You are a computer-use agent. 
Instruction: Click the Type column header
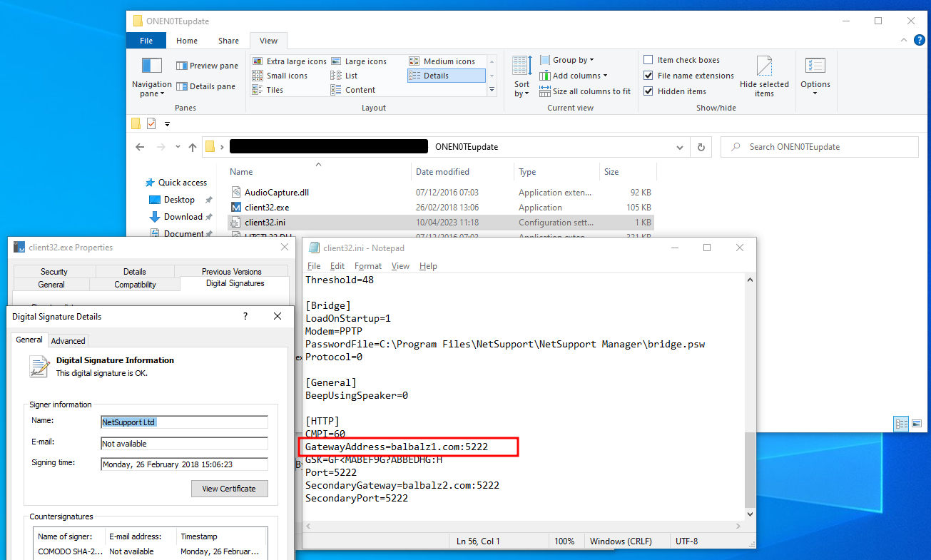[x=556, y=172]
